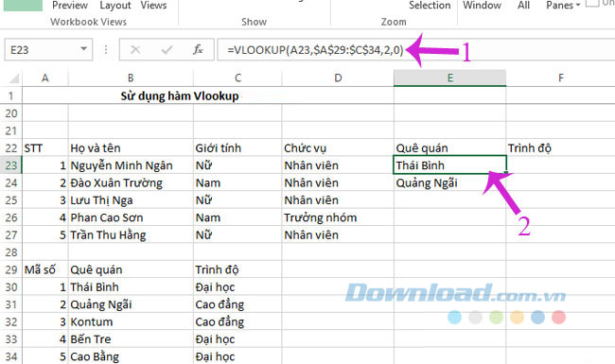Click the Name Box showing E23
Image resolution: width=615 pixels, height=364 pixels.
[48, 49]
